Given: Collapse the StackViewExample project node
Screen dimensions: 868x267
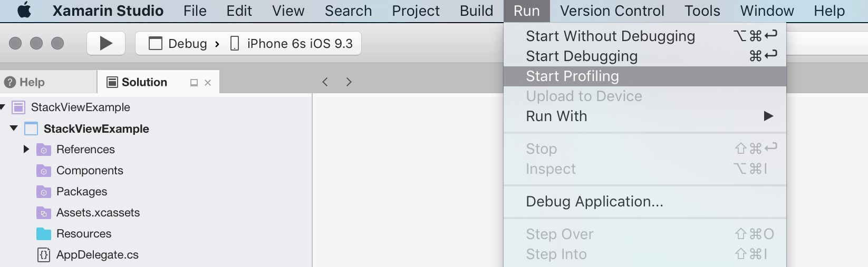Looking at the screenshot, I should click(x=14, y=128).
